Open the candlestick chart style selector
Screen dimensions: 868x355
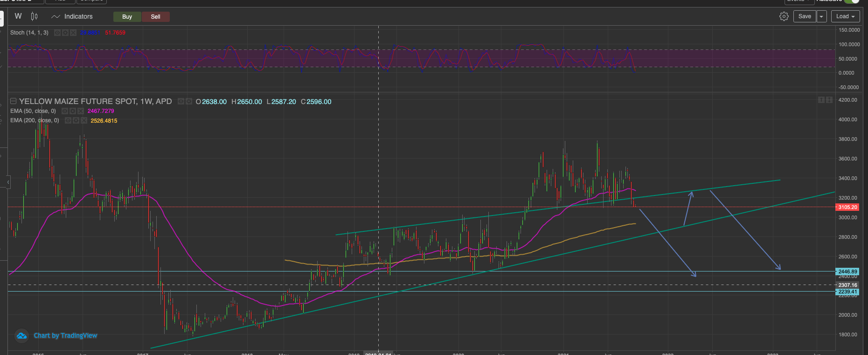pyautogui.click(x=34, y=16)
